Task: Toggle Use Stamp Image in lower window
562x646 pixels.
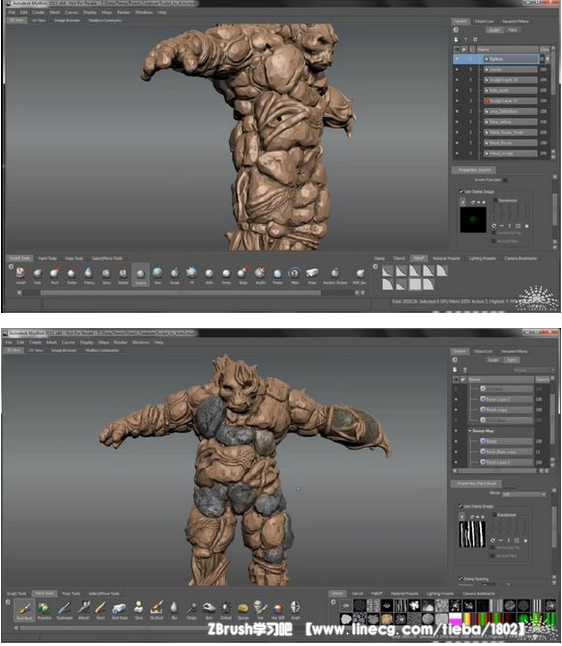Action: (461, 506)
